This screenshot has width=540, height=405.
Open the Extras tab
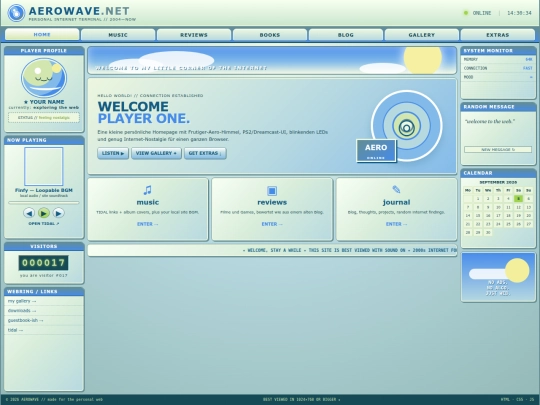tap(498, 35)
